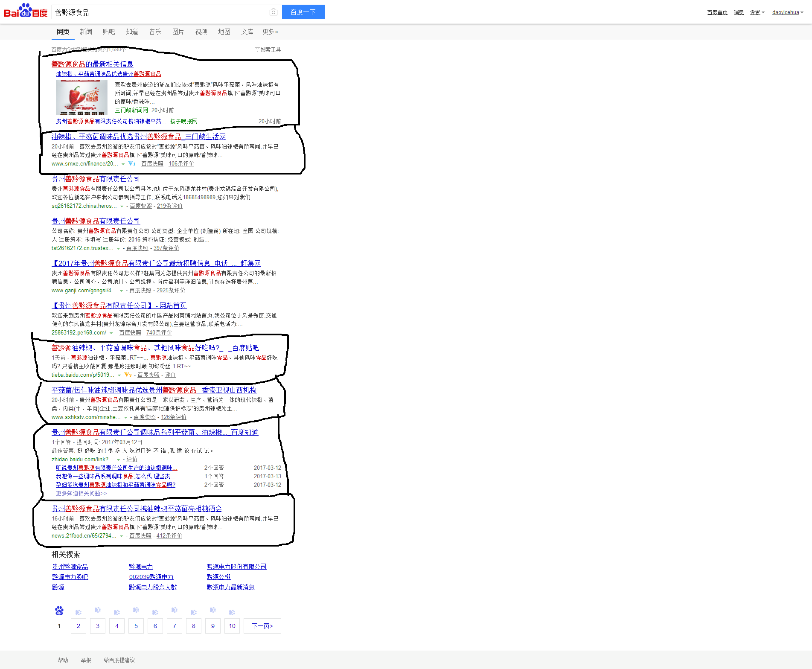
Task: Open the 文库 tab
Action: (247, 32)
